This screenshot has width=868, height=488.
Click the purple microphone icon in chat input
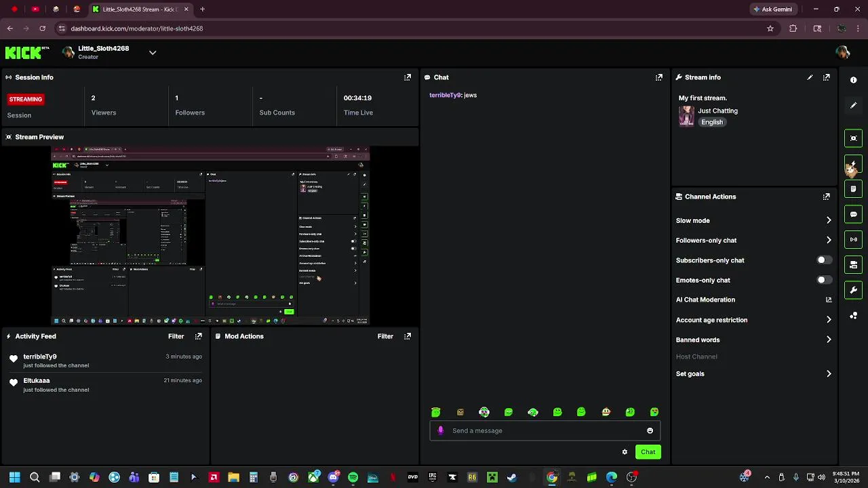pos(441,430)
